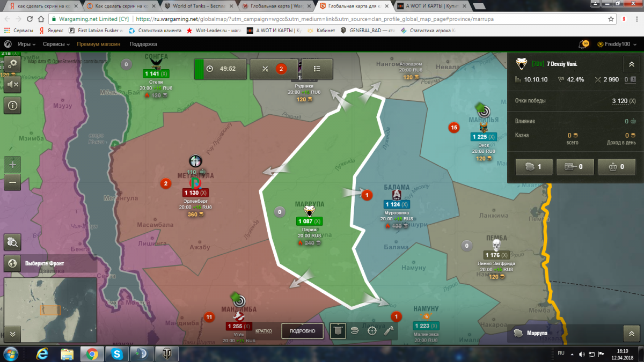
Task: Open 'Статистика клиента' bookmark
Action: [155, 31]
